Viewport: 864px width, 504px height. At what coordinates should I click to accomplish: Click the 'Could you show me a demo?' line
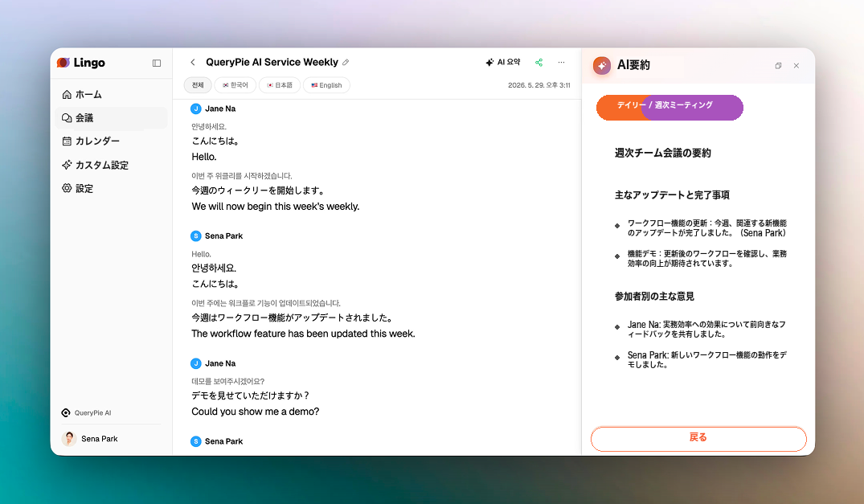click(255, 412)
